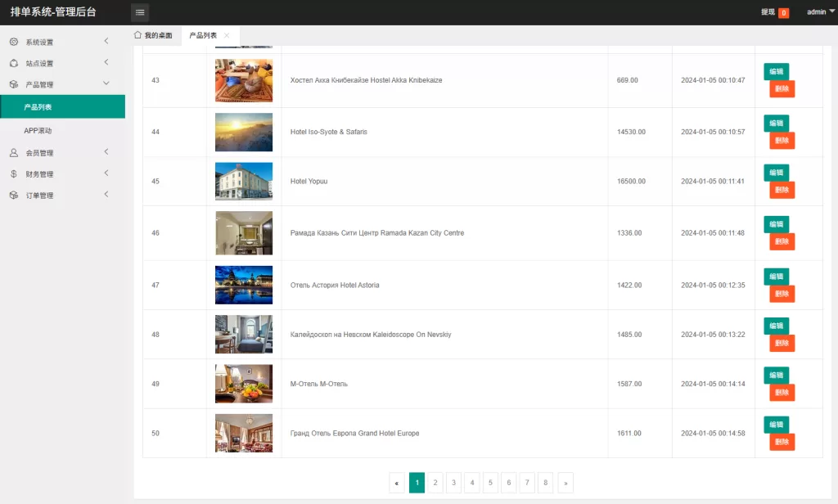This screenshot has height=504, width=838.
Task: Click the Hotel Iso-Syote thumbnail image
Action: pyautogui.click(x=244, y=133)
